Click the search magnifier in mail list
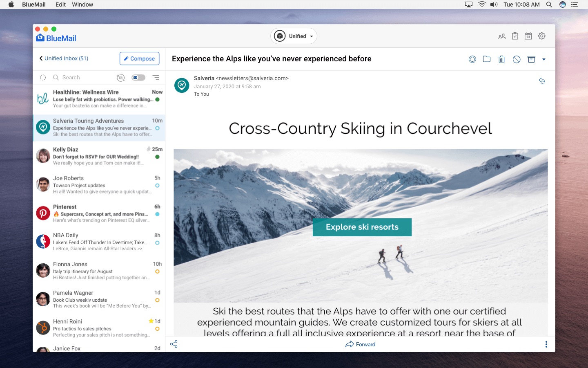 (x=56, y=77)
